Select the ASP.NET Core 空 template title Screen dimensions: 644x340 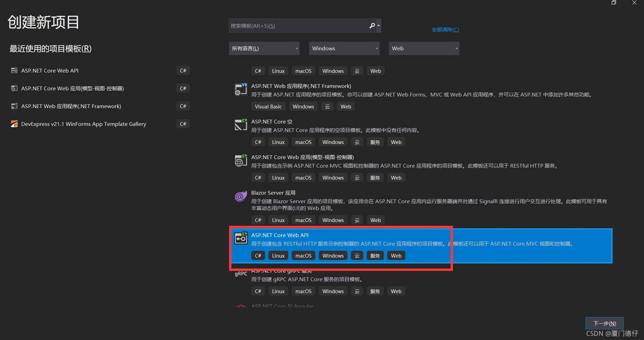272,122
